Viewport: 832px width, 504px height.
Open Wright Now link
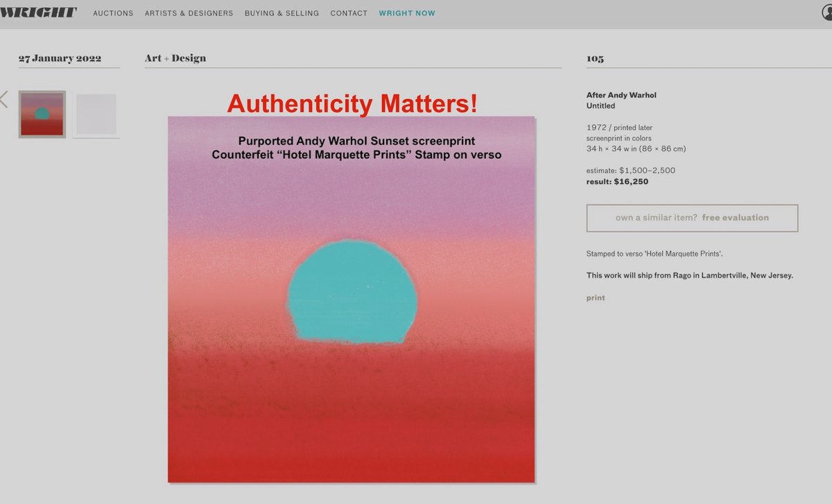point(407,13)
